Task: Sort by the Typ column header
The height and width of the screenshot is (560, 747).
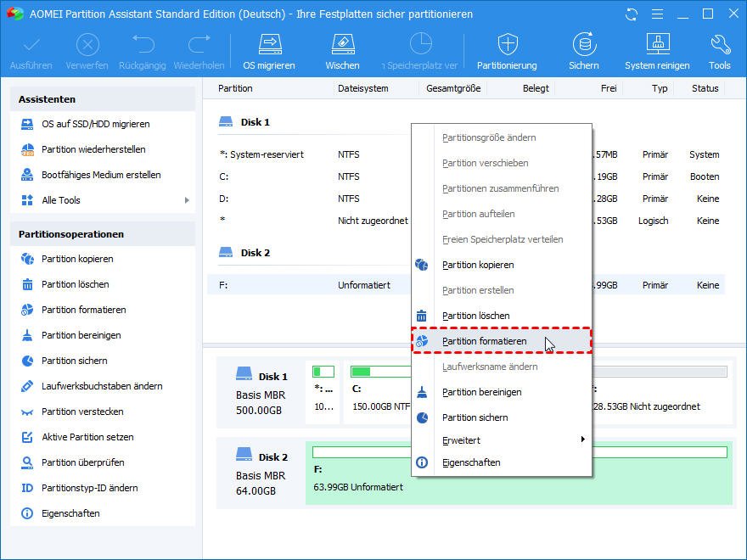Action: (x=660, y=88)
